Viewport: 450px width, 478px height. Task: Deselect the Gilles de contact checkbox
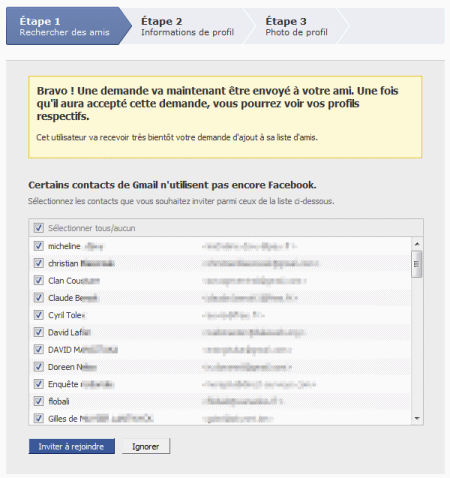pos(39,418)
